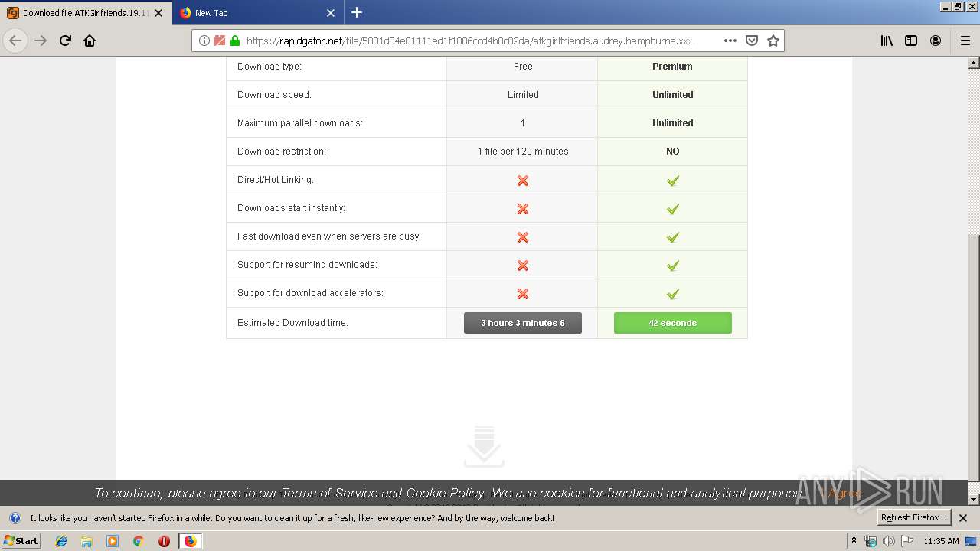Viewport: 980px width, 551px height.
Task: Click the notification bar question mark icon
Action: (x=15, y=518)
